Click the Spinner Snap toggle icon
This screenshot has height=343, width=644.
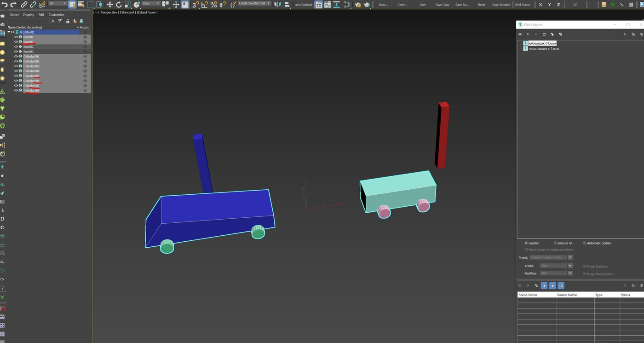(x=223, y=4)
